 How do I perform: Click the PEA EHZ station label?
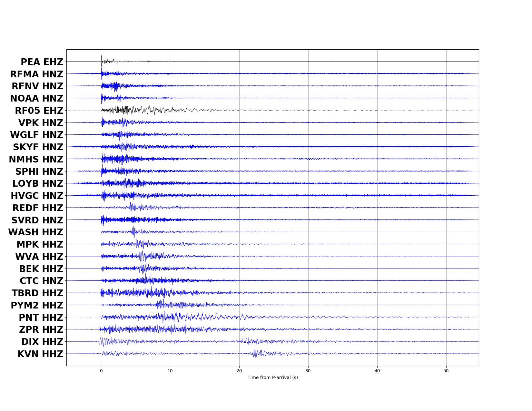click(x=42, y=62)
